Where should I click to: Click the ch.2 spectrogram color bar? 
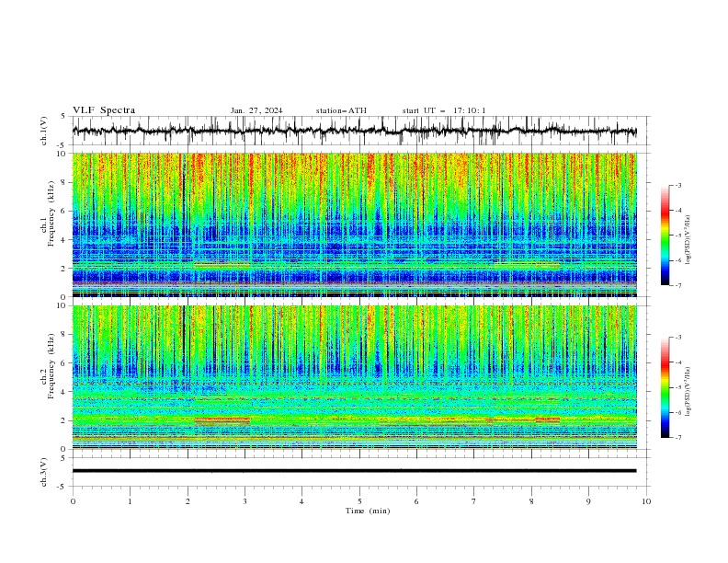(x=665, y=387)
